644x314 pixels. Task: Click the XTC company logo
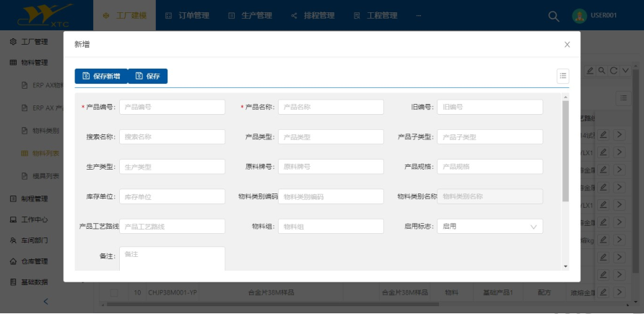(x=45, y=15)
